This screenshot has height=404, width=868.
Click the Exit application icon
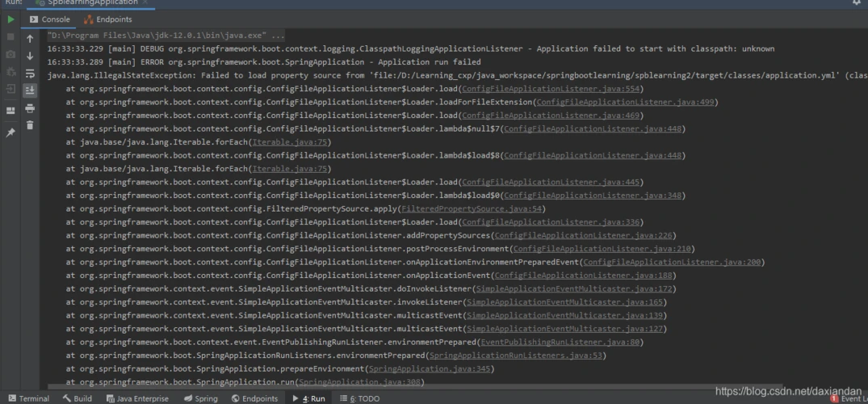[x=10, y=89]
